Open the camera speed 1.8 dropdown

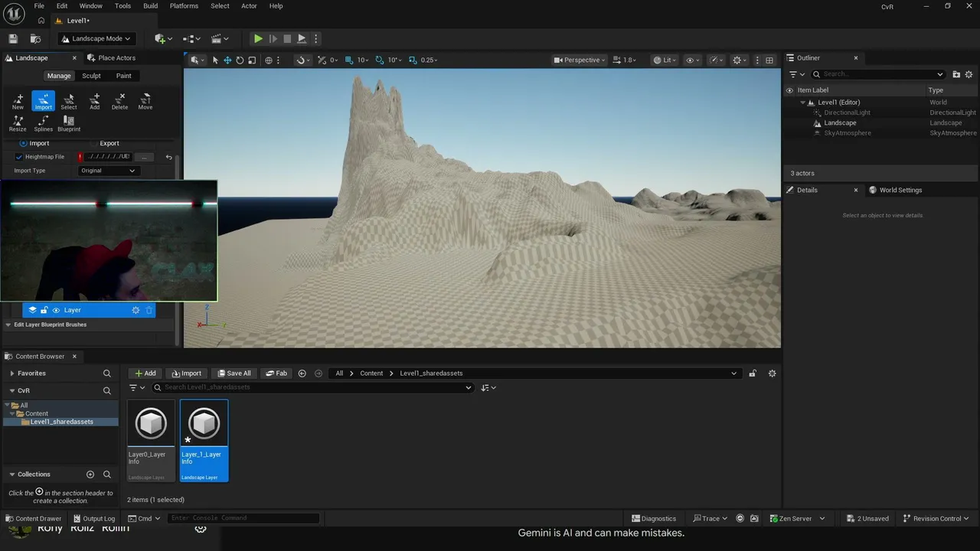click(626, 60)
